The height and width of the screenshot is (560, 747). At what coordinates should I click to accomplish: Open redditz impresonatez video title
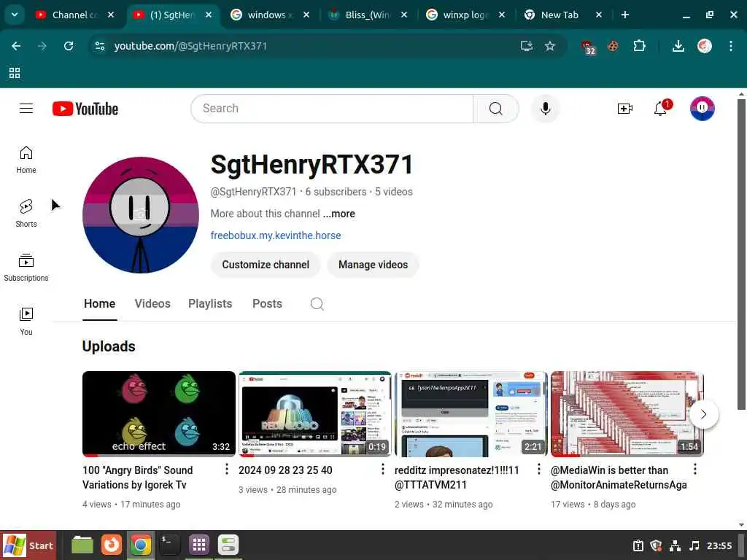[457, 478]
